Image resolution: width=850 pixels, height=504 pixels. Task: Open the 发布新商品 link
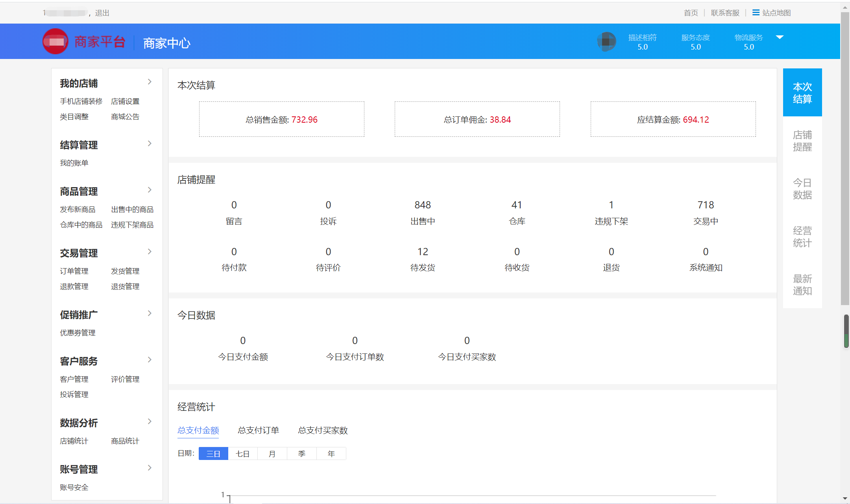click(x=78, y=210)
